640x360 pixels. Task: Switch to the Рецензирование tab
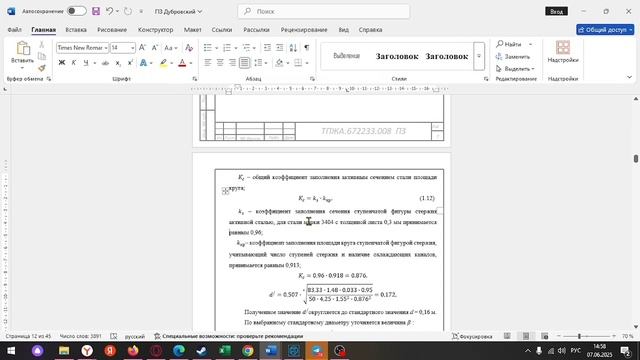pos(304,30)
